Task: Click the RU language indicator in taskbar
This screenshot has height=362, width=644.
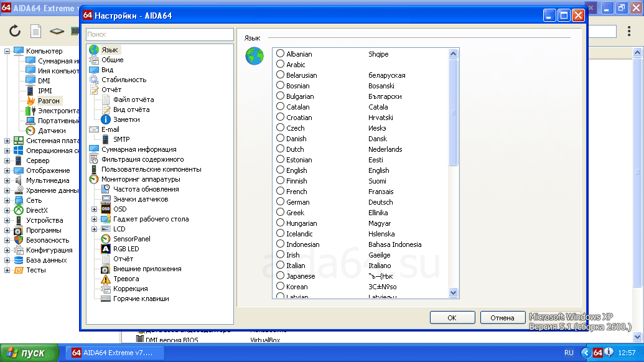Action: click(569, 353)
